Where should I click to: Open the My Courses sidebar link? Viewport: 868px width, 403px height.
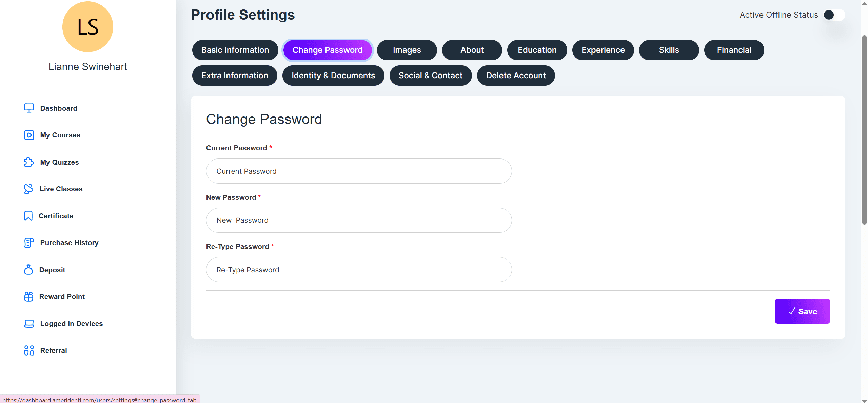point(60,135)
